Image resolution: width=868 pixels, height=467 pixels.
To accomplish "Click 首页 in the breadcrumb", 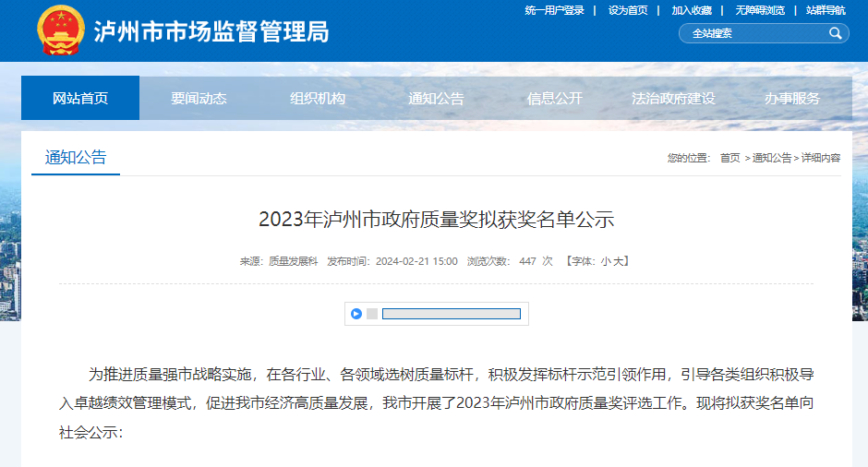I will [x=729, y=158].
